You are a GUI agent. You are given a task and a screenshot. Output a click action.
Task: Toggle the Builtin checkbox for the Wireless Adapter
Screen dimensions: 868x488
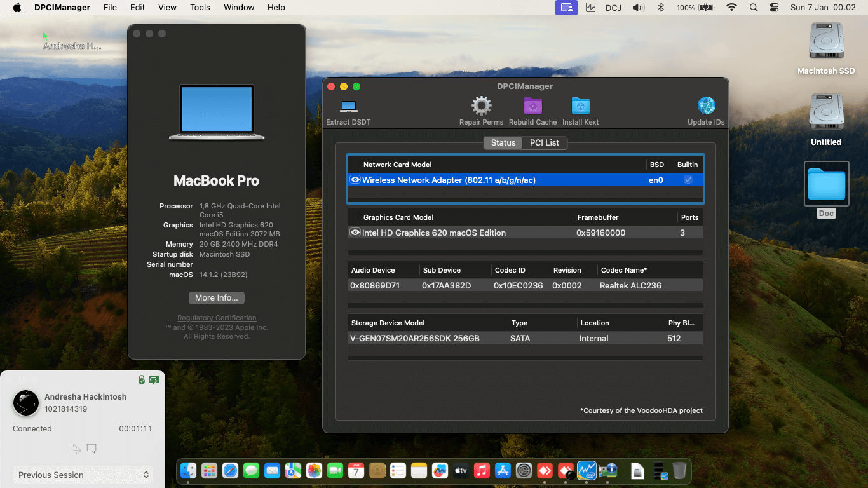pos(688,180)
